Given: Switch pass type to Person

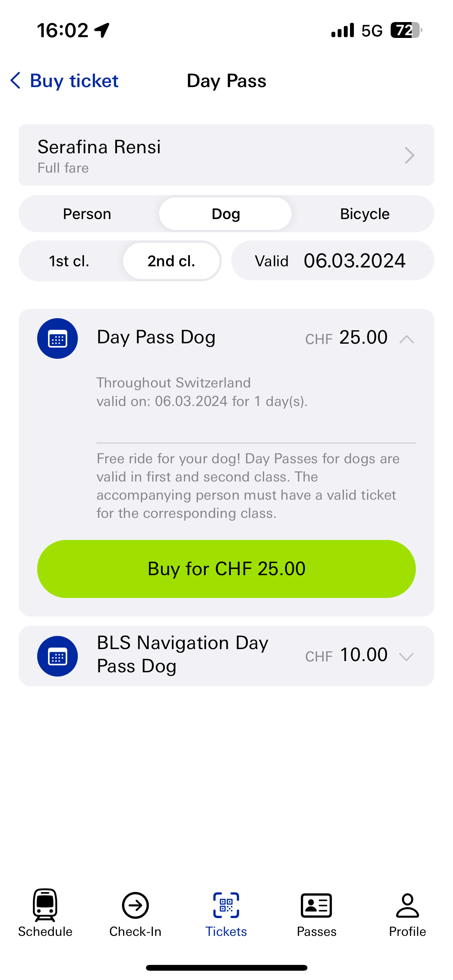Looking at the screenshot, I should 87,214.
